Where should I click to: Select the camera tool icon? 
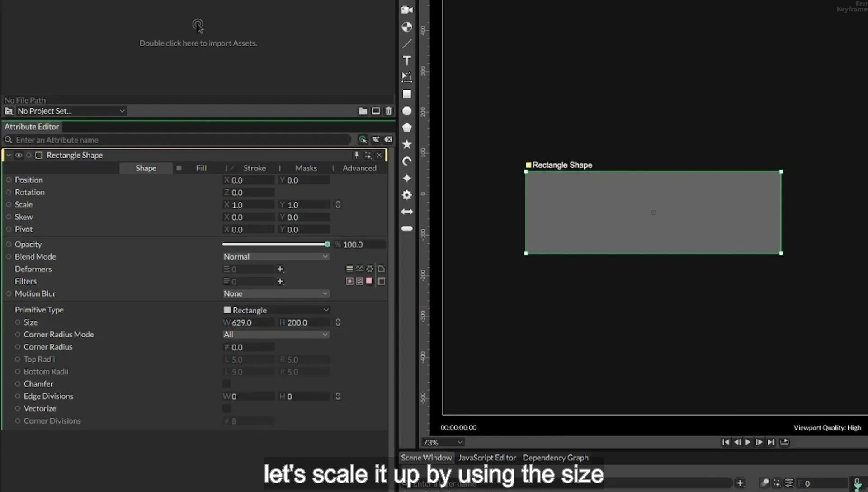[407, 10]
